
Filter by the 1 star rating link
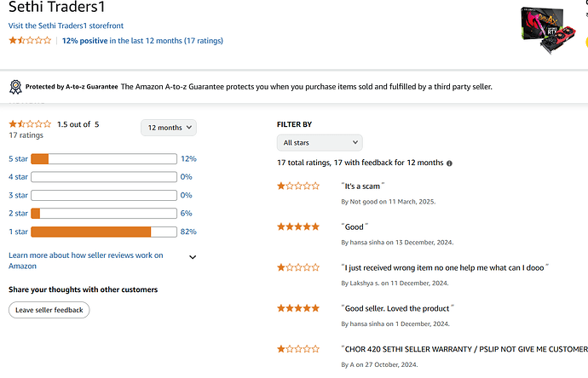pos(18,232)
